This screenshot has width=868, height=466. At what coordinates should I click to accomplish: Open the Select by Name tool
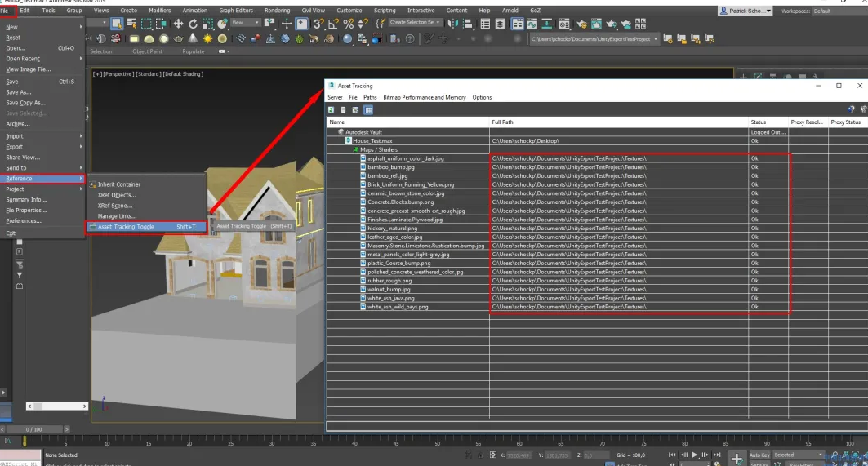coord(131,23)
